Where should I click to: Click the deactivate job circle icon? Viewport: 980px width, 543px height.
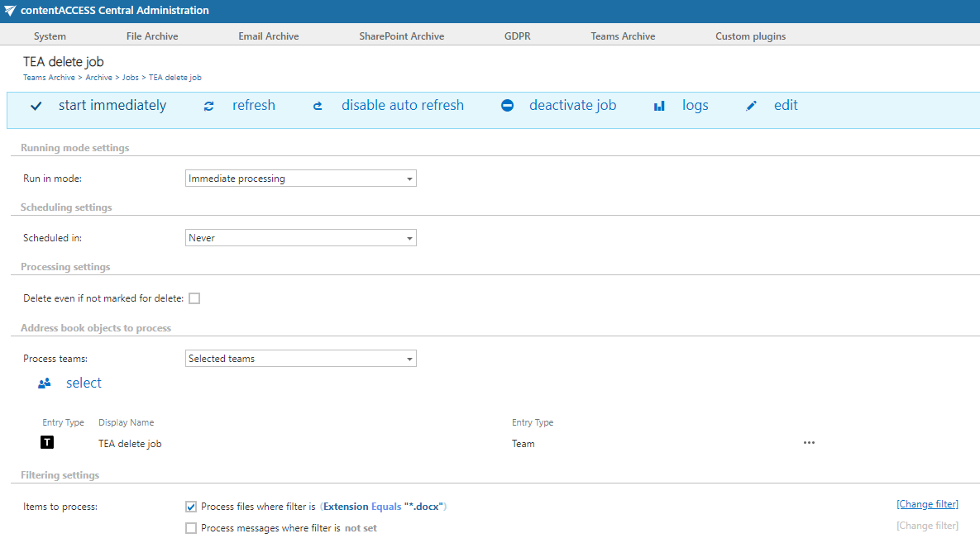508,107
